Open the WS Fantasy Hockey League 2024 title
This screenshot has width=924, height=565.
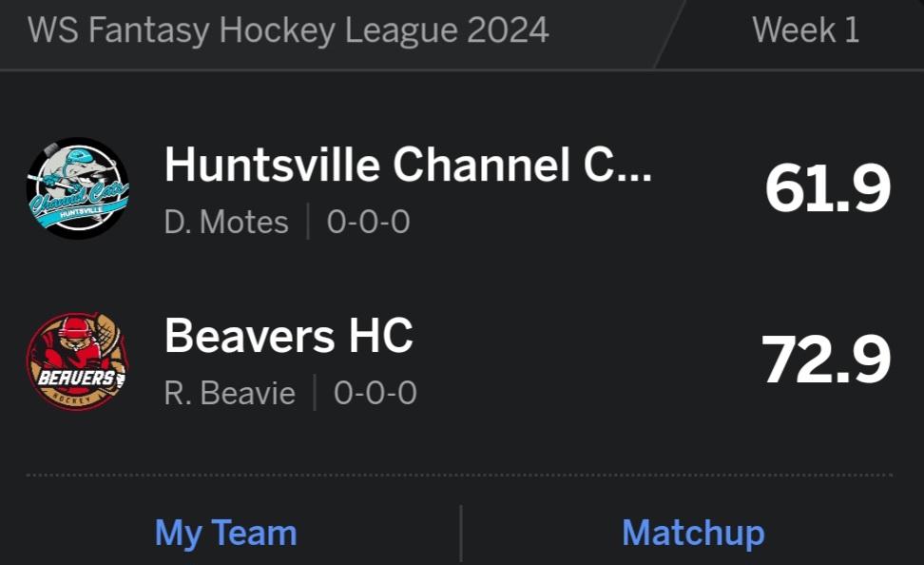288,30
